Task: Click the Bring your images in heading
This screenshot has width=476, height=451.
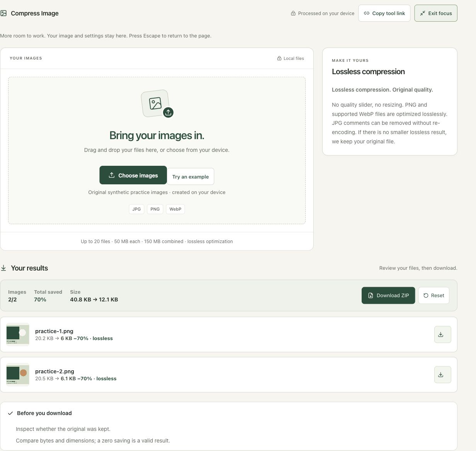Action: coord(157,135)
